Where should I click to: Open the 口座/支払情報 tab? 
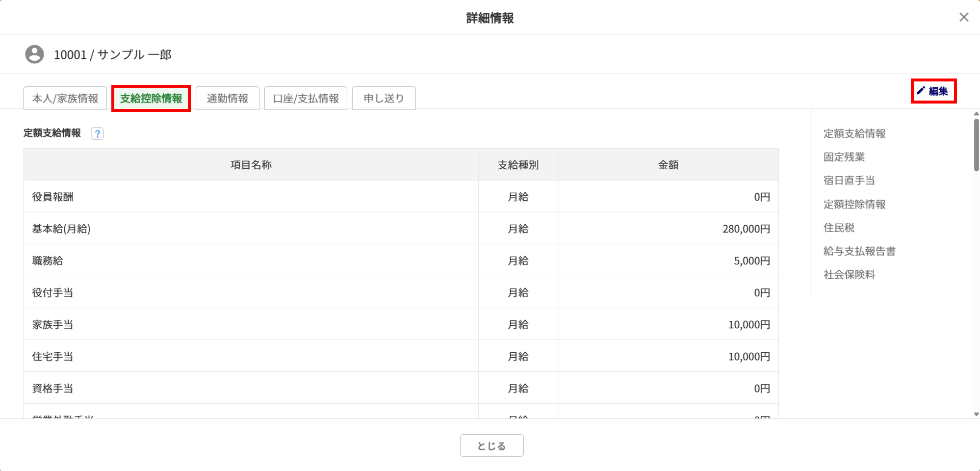[306, 98]
